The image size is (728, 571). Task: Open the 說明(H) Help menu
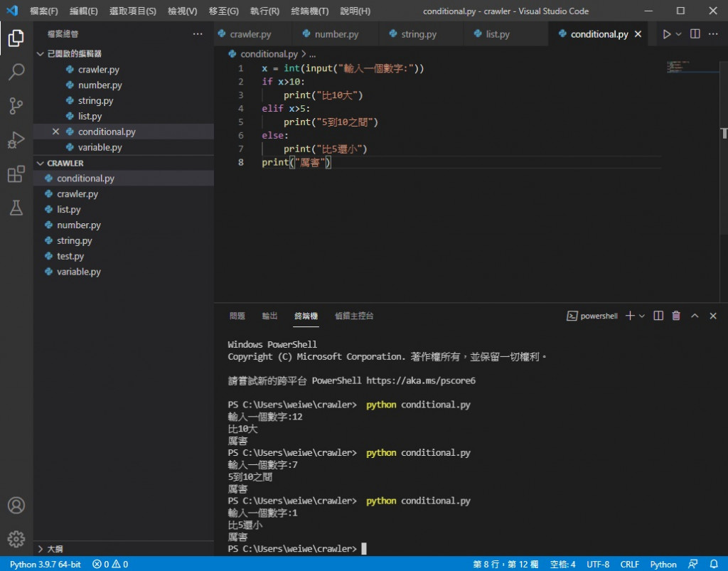coord(355,11)
